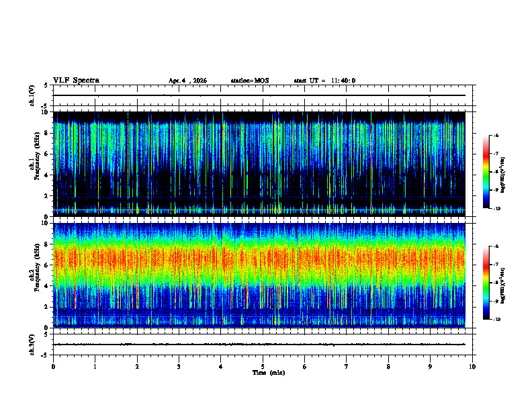
Task: Click the "3" minute label on the time axis
Action: click(179, 367)
